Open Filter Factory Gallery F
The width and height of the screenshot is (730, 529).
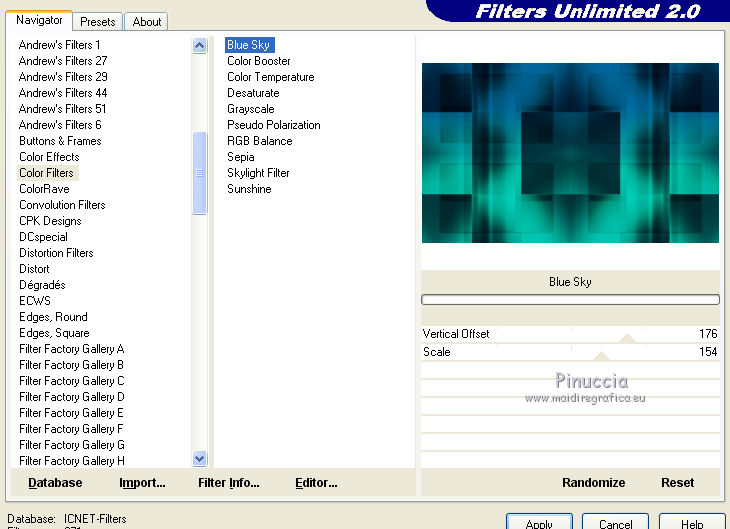pyautogui.click(x=72, y=428)
